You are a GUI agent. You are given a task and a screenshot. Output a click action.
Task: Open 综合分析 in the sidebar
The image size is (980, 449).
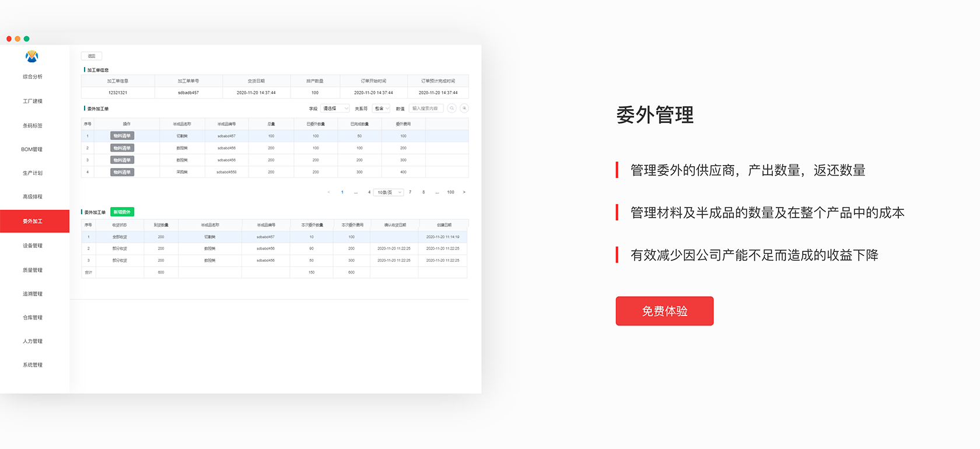[33, 76]
